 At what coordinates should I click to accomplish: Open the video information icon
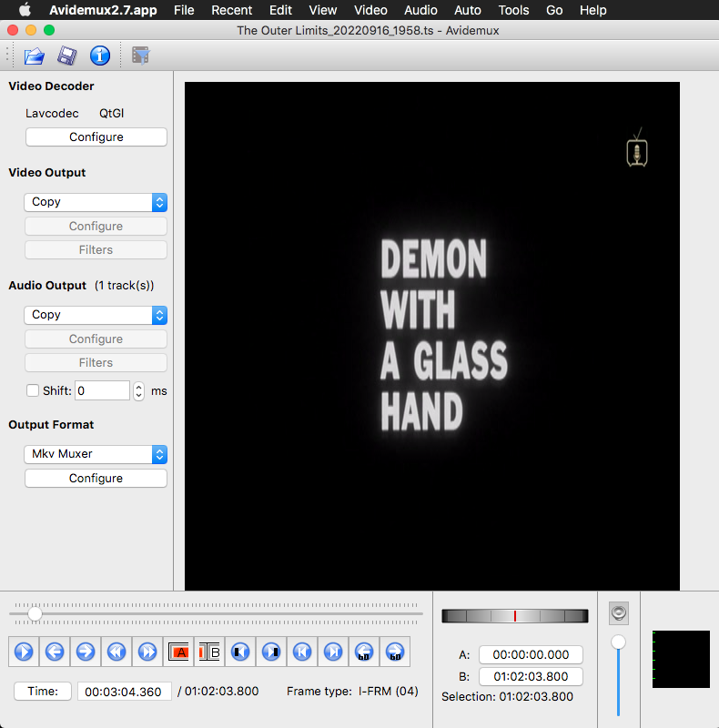pos(99,56)
